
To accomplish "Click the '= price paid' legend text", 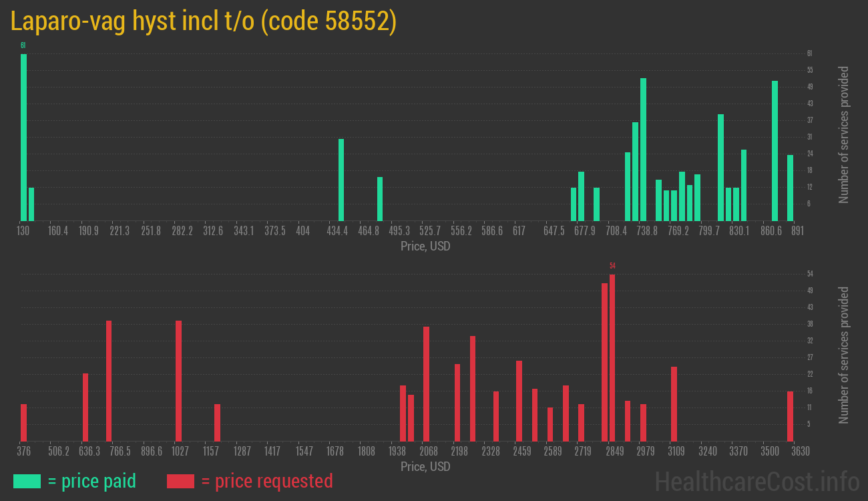I will click(92, 481).
